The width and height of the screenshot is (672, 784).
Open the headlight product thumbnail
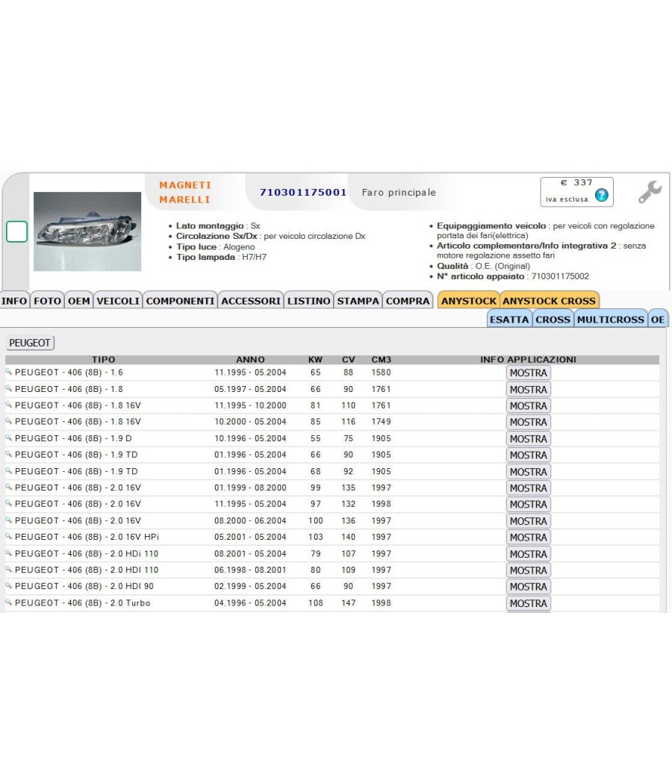[87, 231]
